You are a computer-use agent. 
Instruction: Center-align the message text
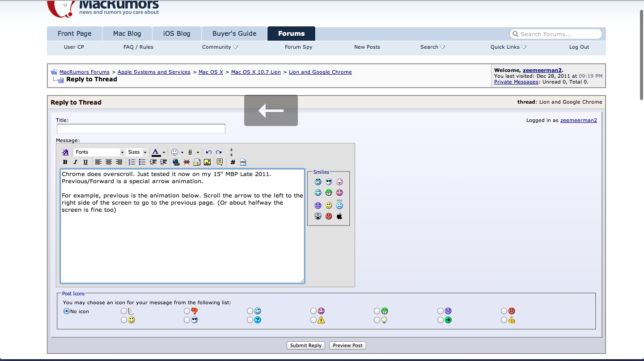(x=109, y=162)
